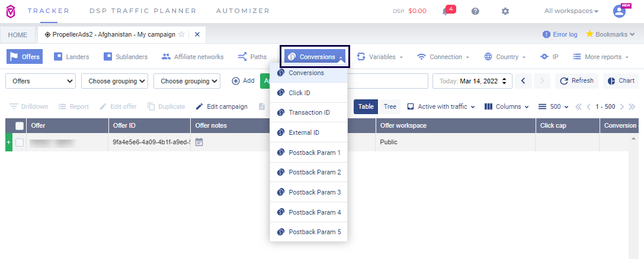
Task: Check the first offer row checkbox
Action: click(20, 142)
